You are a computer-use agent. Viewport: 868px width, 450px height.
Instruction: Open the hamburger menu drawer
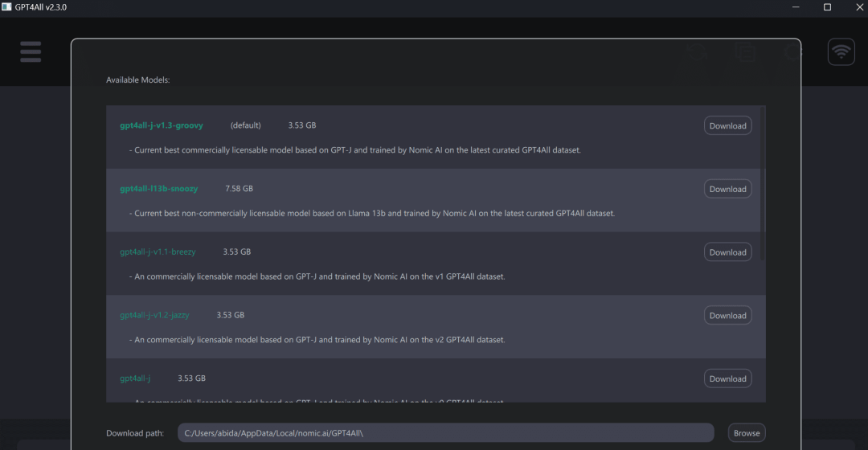point(31,51)
